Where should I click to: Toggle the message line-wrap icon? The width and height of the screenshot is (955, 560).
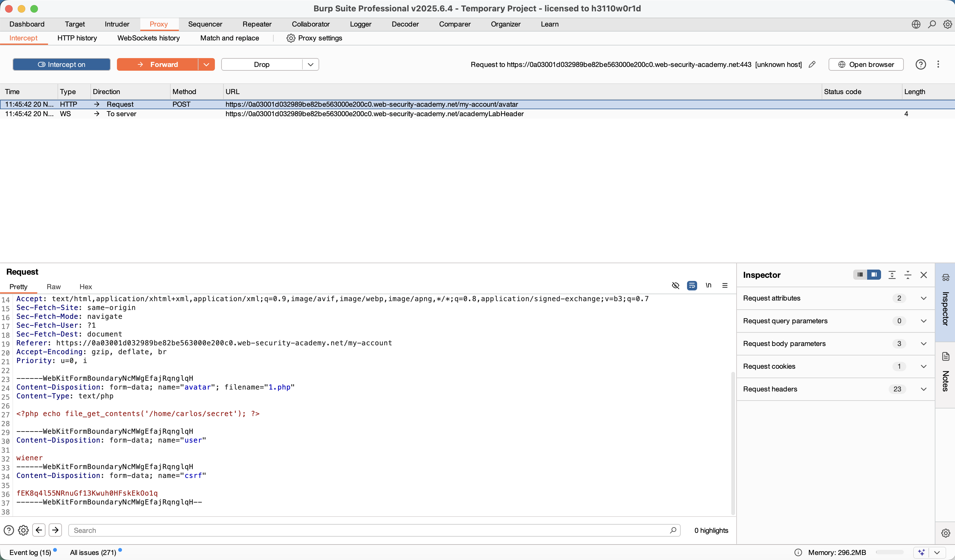click(x=692, y=285)
